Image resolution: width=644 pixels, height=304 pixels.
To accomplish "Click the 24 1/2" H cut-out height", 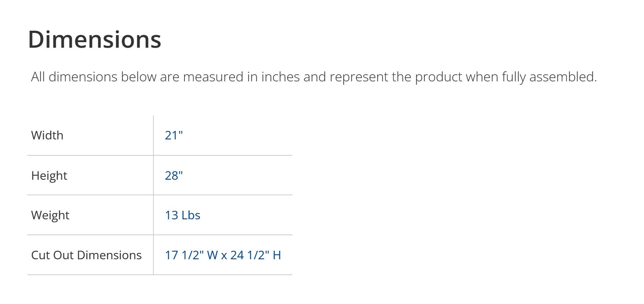I will pos(256,255).
